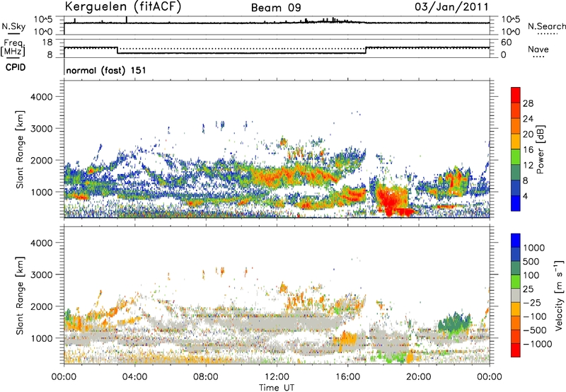Viewport: 566px width, 392px height.
Task: Click the "4" label on power colorbar
Action: coord(525,197)
